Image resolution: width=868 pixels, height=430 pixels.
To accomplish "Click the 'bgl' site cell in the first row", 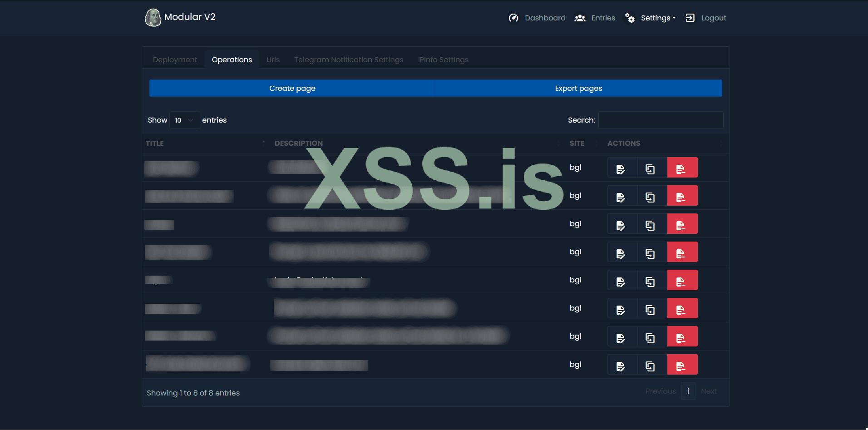I will point(575,168).
